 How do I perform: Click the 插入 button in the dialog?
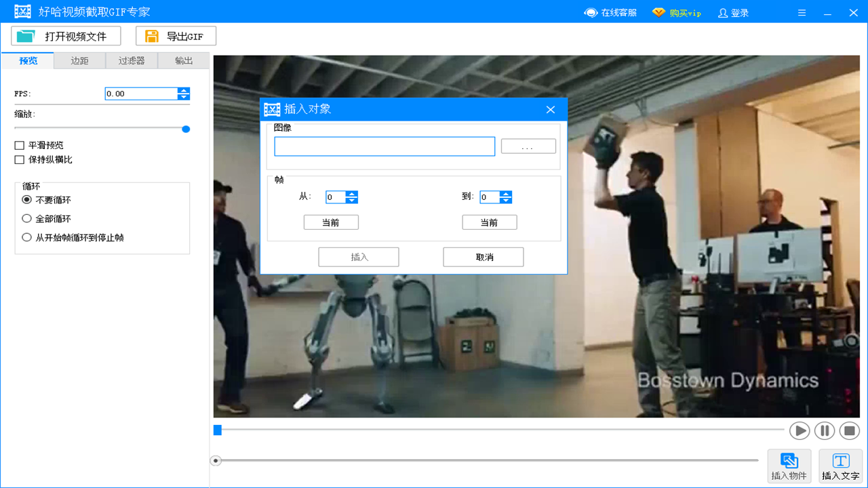(358, 256)
